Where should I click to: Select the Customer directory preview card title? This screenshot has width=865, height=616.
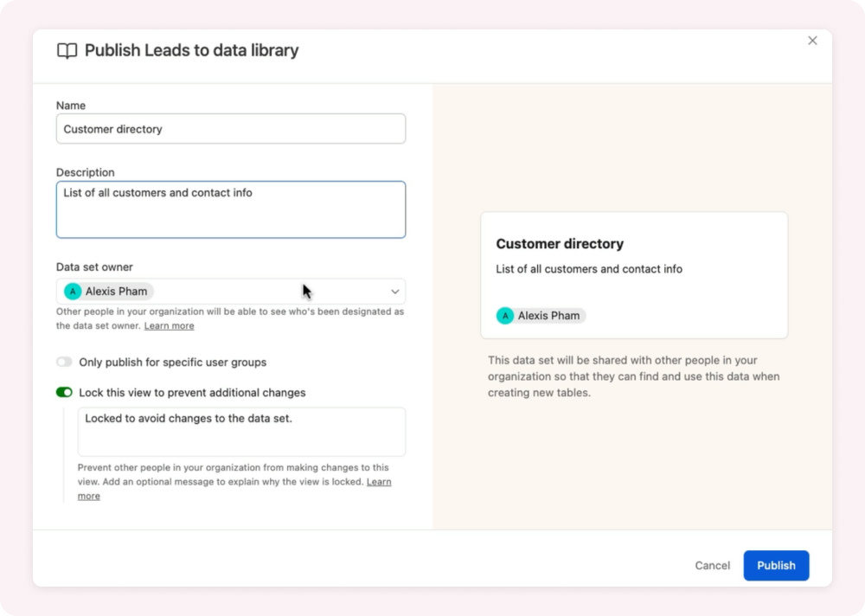[x=560, y=243]
